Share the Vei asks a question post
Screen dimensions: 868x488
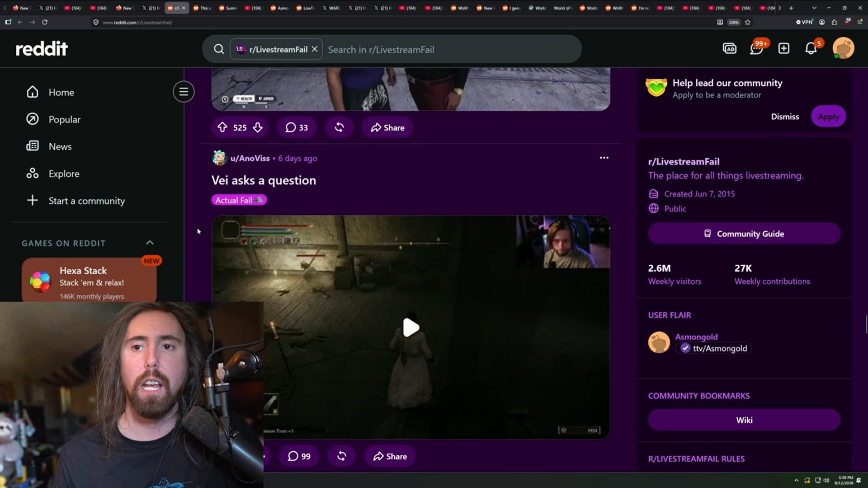pyautogui.click(x=390, y=456)
